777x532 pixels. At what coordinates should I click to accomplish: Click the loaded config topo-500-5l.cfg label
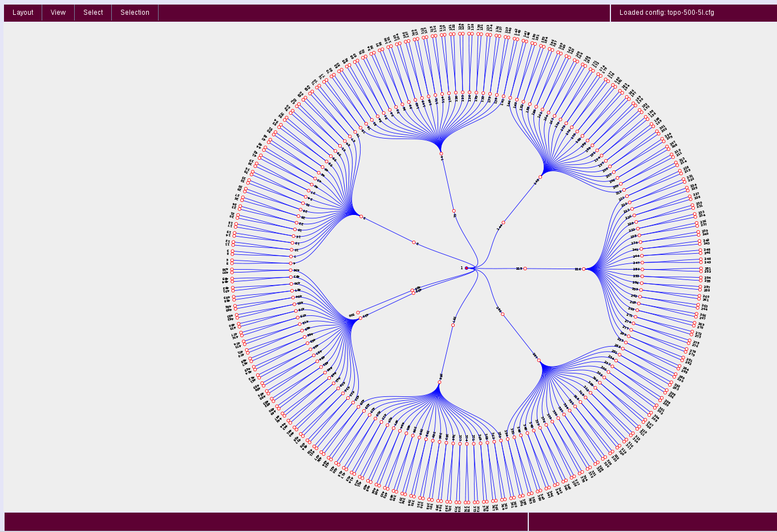tap(666, 13)
